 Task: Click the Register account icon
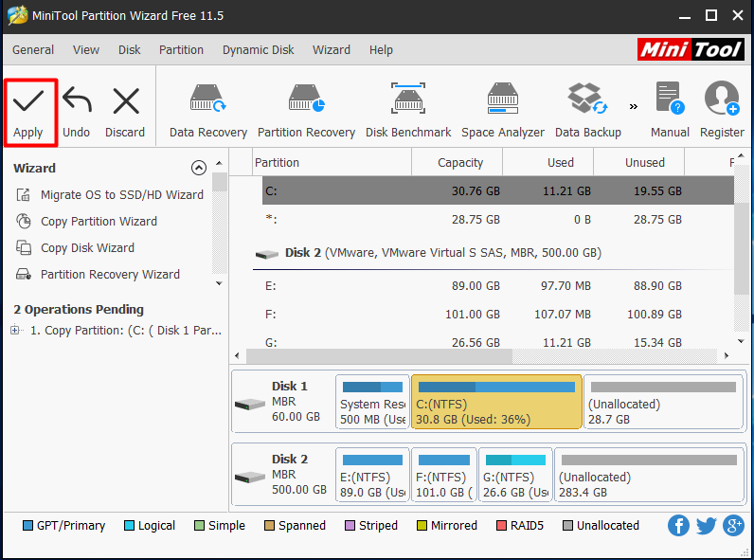click(x=722, y=112)
